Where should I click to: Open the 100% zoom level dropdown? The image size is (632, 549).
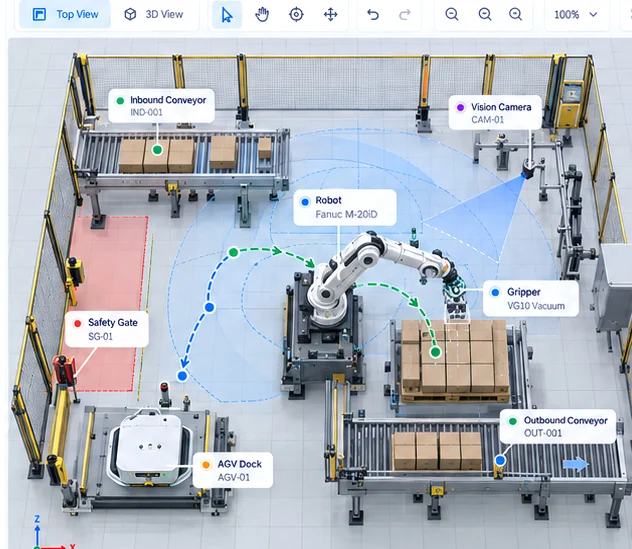tap(576, 15)
